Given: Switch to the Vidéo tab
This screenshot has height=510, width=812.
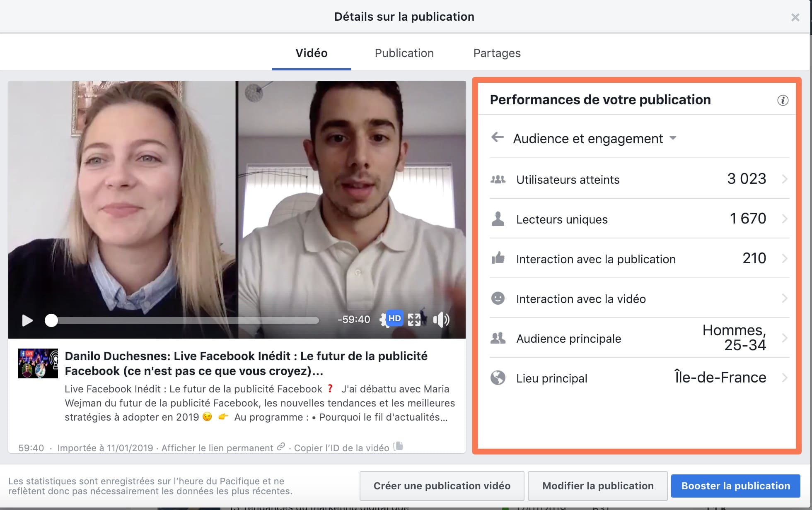Looking at the screenshot, I should (x=312, y=53).
